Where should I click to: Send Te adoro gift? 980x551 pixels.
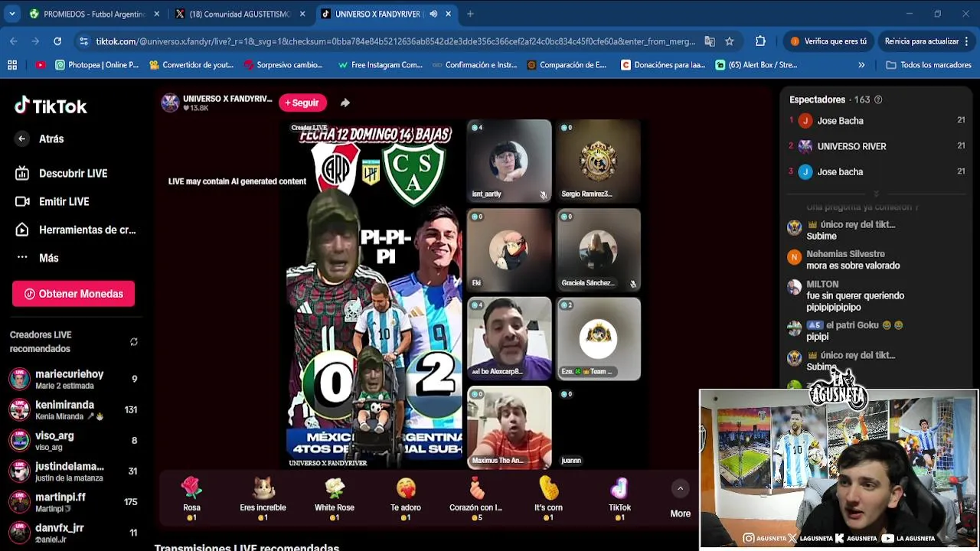tap(406, 498)
